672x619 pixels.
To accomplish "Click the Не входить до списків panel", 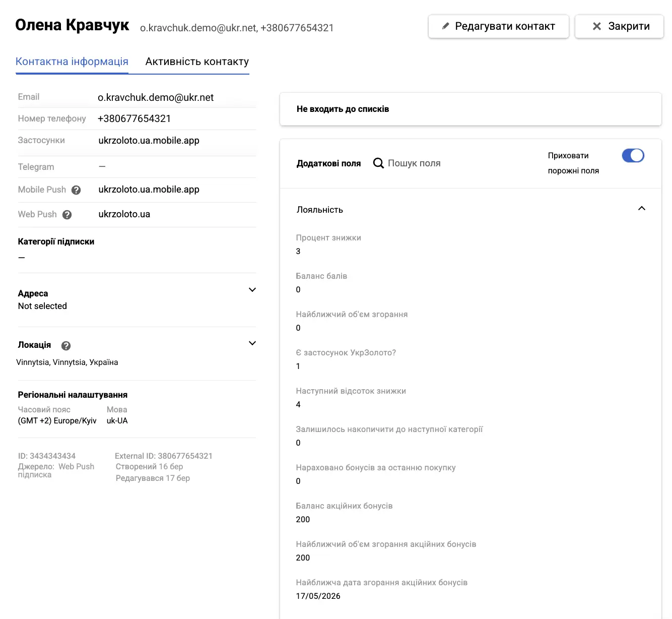I will [x=471, y=109].
